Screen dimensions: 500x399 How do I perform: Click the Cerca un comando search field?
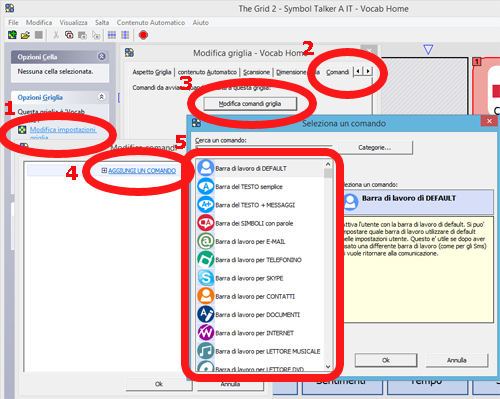[263, 146]
